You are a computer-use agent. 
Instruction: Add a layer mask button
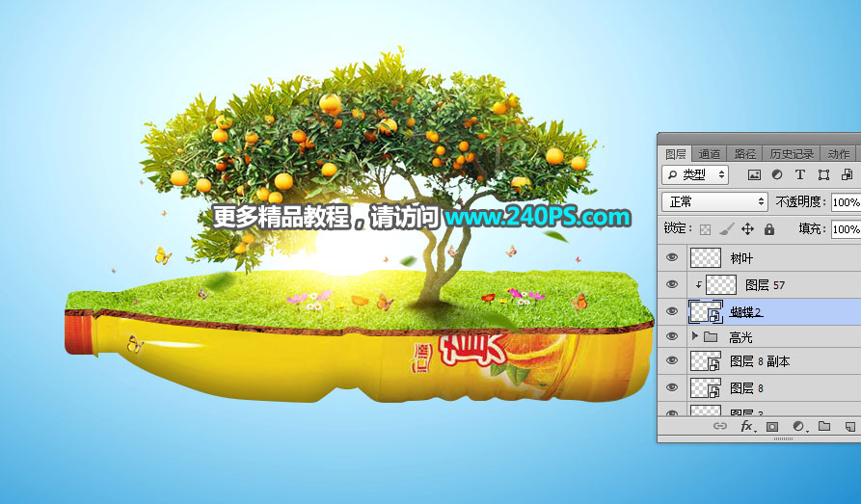[x=772, y=426]
